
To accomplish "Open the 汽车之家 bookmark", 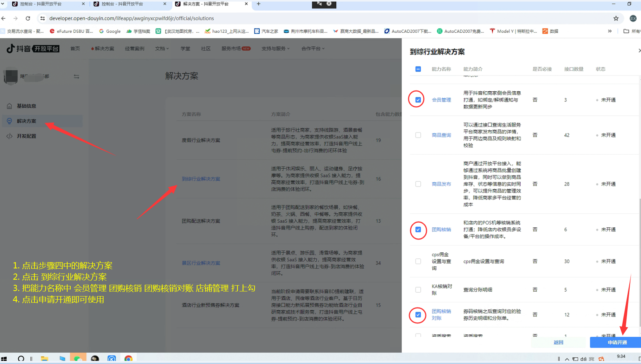I will click(266, 31).
